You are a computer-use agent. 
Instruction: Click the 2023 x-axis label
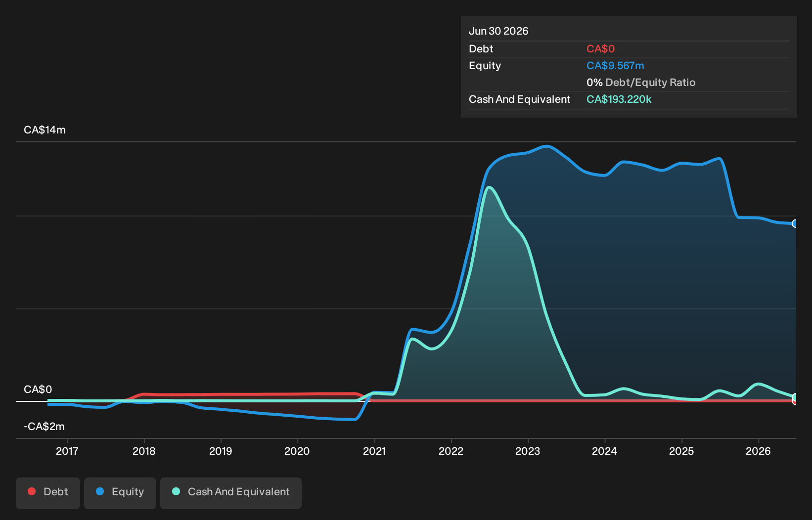[x=528, y=451]
